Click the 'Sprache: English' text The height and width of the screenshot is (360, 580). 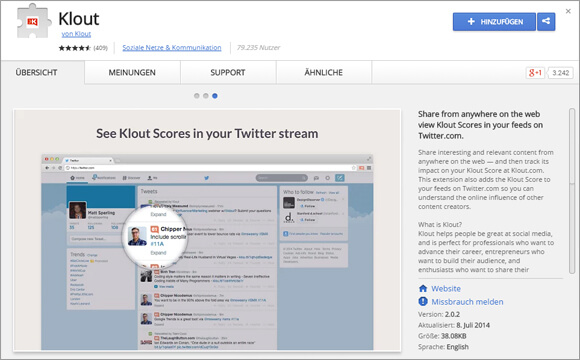443,347
